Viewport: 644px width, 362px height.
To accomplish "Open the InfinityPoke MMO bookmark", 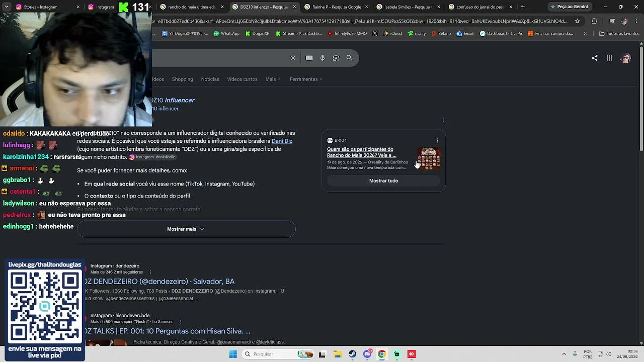I will 347,34.
